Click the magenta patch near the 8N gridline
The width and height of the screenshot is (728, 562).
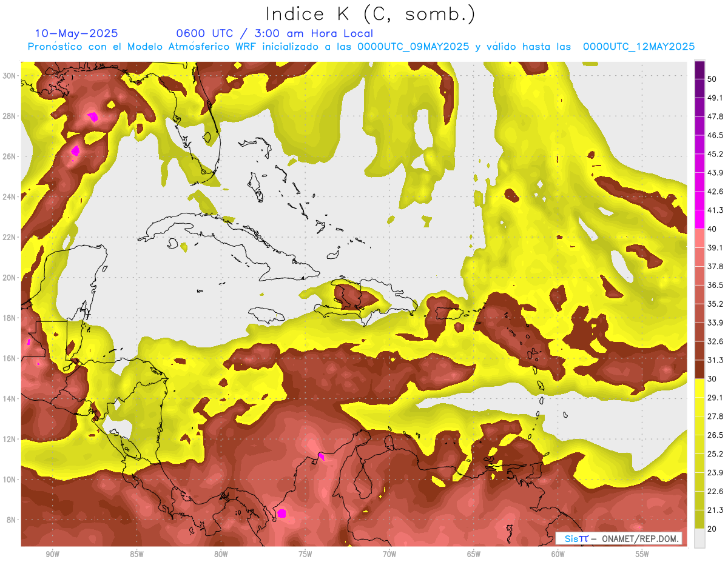[x=281, y=513]
